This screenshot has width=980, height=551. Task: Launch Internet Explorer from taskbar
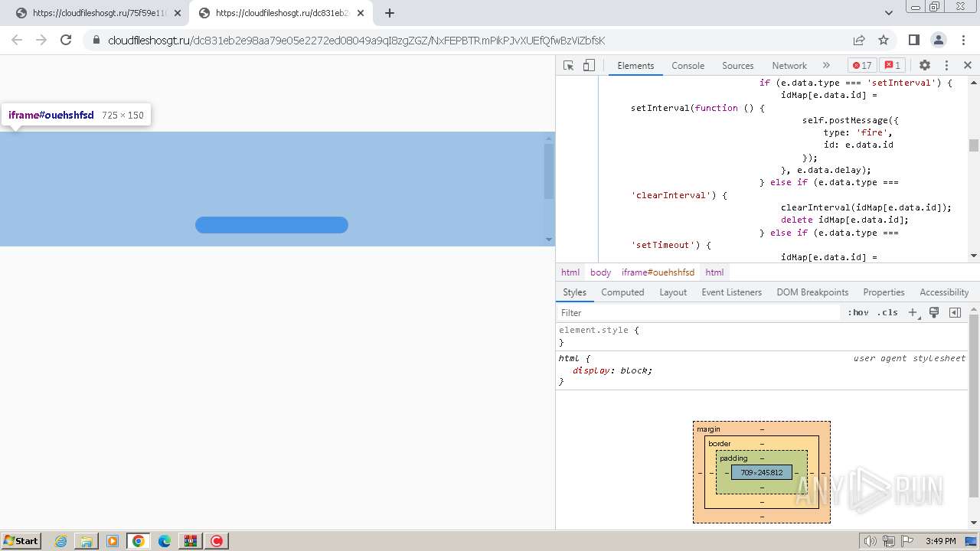pos(61,541)
